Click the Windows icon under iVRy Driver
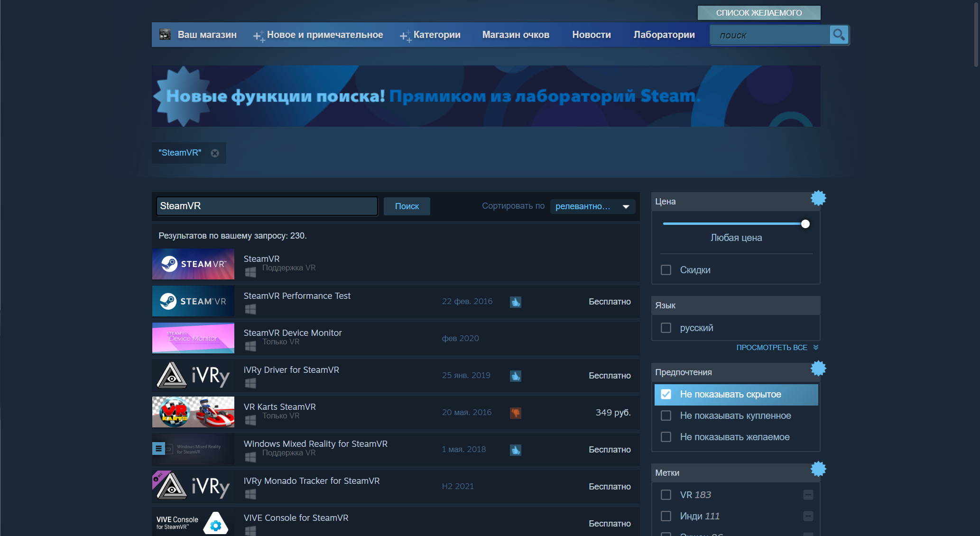Image resolution: width=980 pixels, height=536 pixels. click(250, 383)
